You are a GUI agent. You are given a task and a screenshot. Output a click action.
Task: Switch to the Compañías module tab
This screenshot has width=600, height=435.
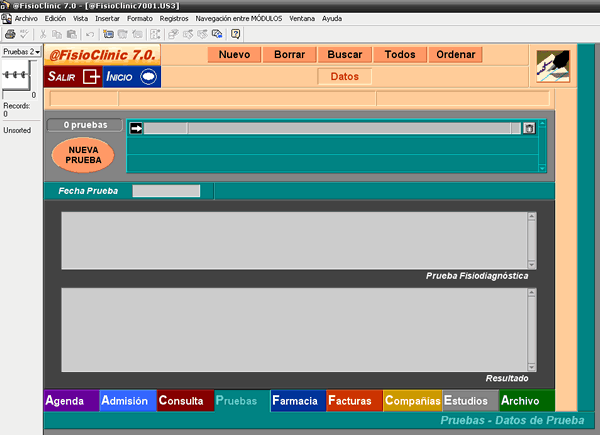tap(412, 401)
